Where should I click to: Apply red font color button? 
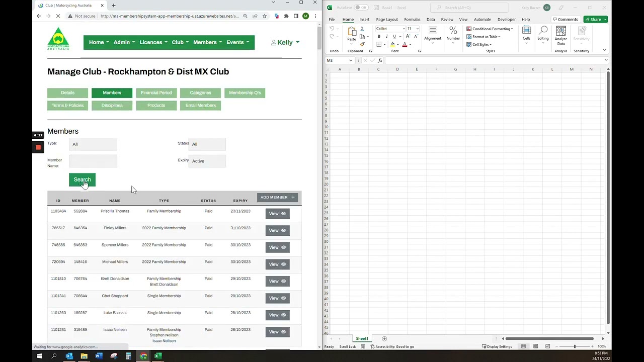click(405, 44)
